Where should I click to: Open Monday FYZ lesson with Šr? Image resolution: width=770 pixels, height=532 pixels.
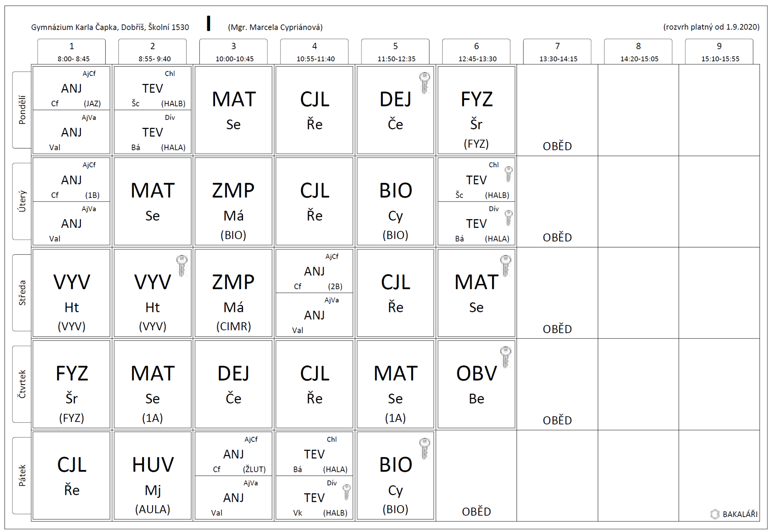point(476,110)
